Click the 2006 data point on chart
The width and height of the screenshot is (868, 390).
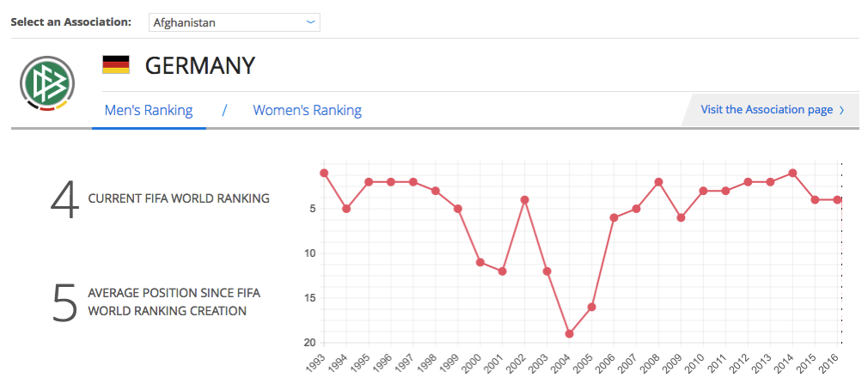point(614,217)
